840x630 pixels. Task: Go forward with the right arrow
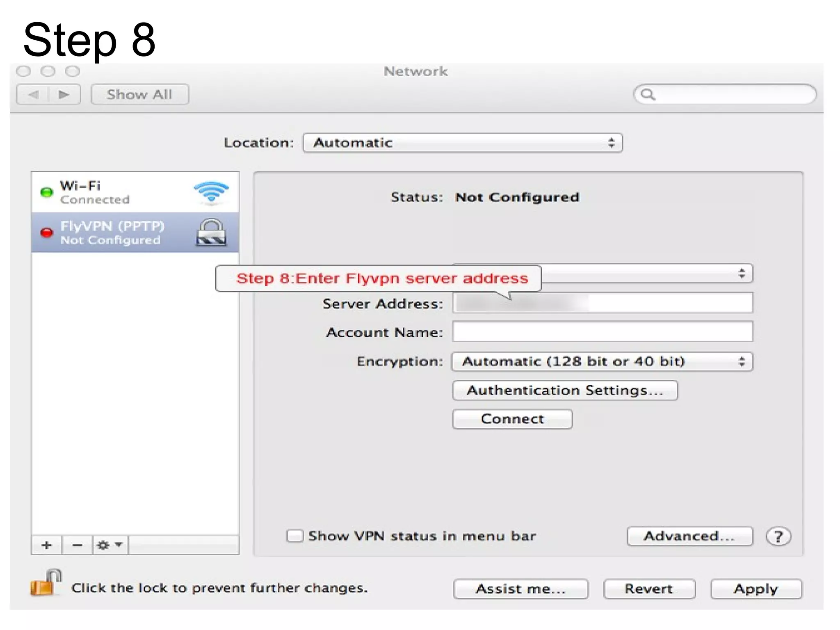click(x=64, y=95)
